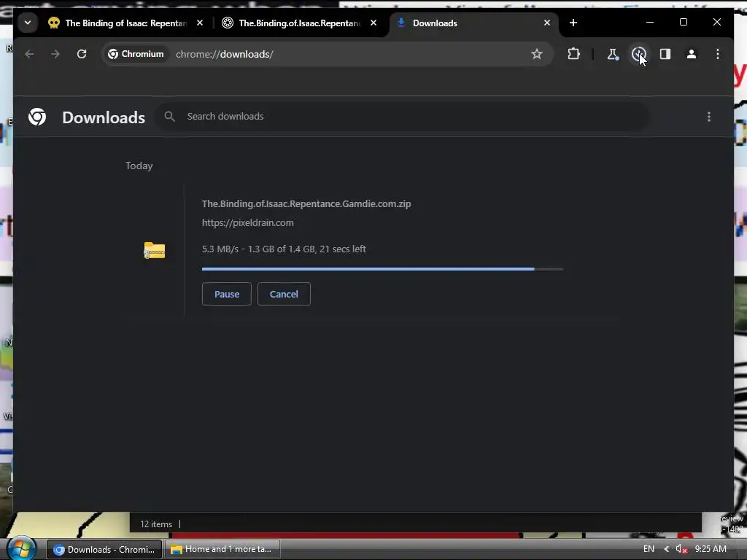Open the 9:25 AM clock
The width and height of the screenshot is (747, 560).
pos(711,549)
